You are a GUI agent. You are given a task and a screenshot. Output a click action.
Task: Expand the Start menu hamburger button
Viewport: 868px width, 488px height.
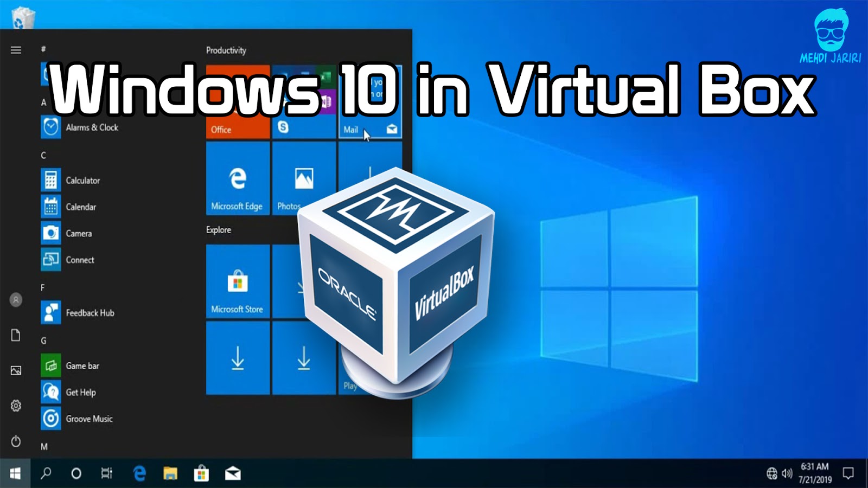pos(16,50)
